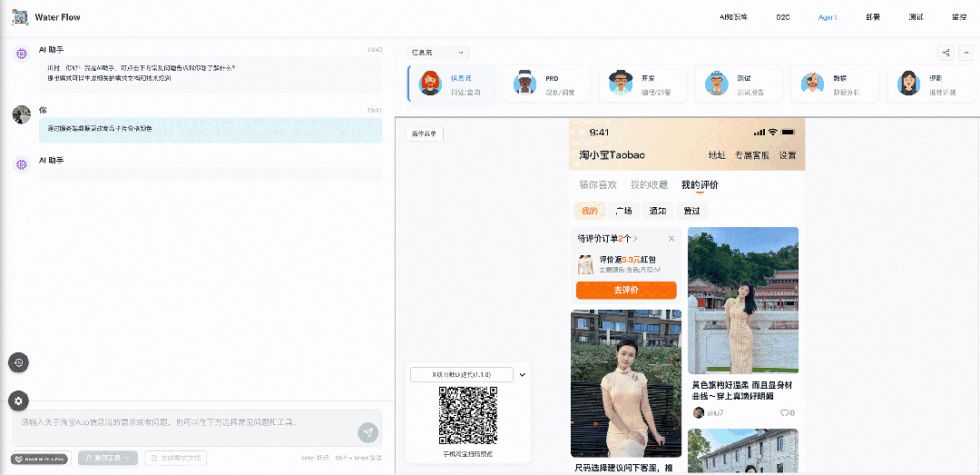Click the product thumbnail in 评价返 row
The image size is (980, 475).
coord(585,264)
